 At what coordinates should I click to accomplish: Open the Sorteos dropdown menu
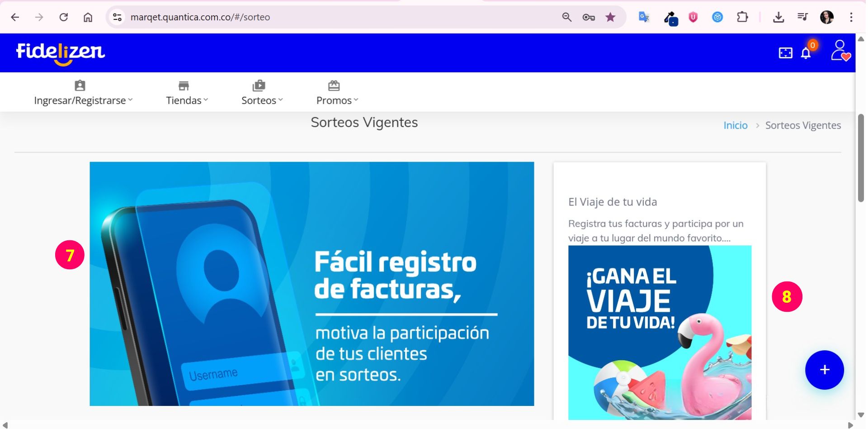(262, 93)
